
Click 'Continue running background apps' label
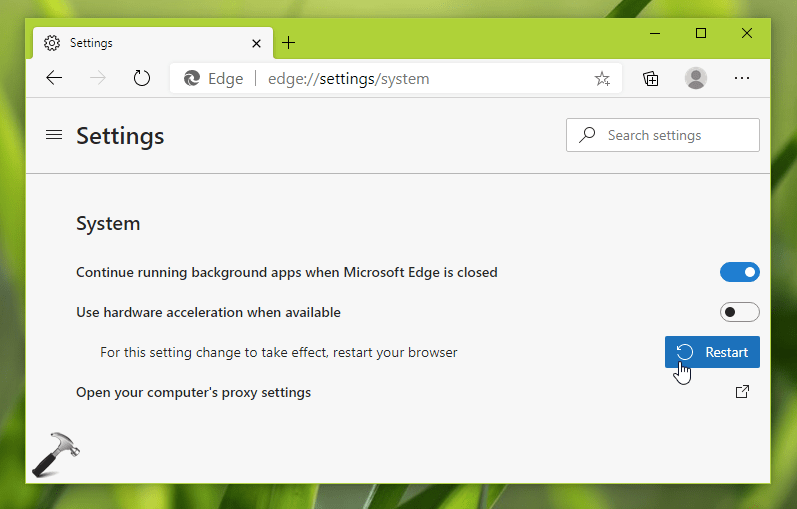pyautogui.click(x=287, y=273)
